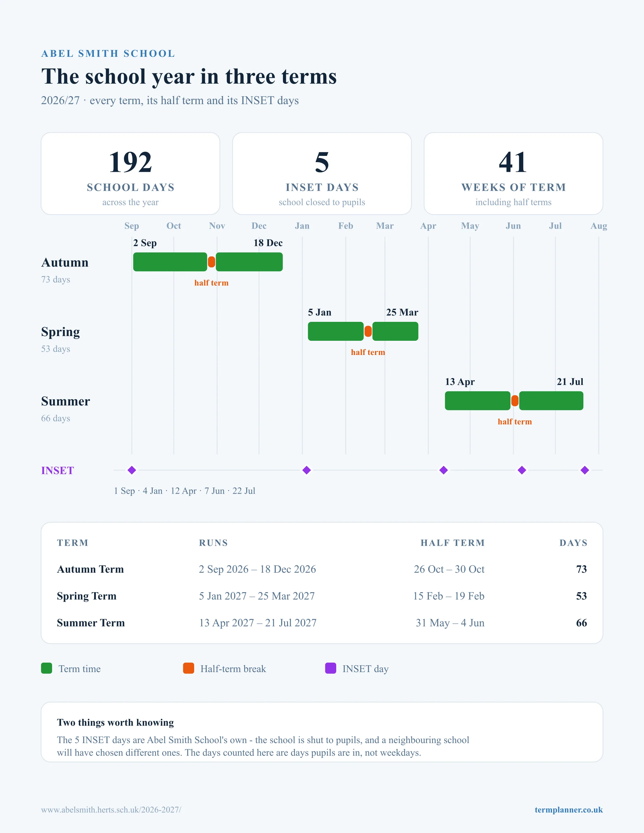Image resolution: width=644 pixels, height=833 pixels.
Task: Click the HALF TERM column header
Action: [x=453, y=543]
